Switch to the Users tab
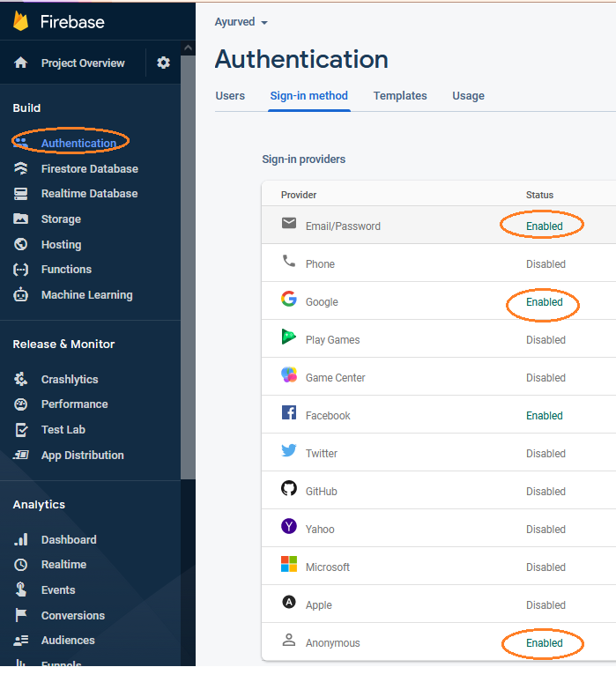 coord(230,96)
